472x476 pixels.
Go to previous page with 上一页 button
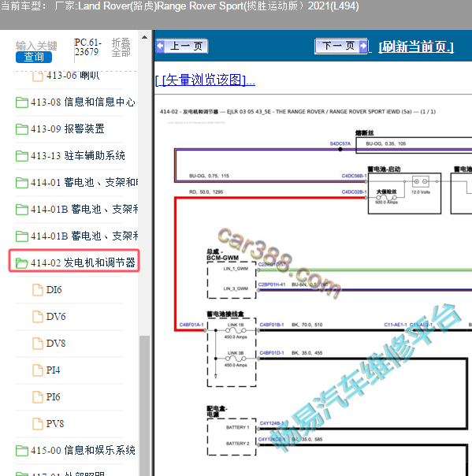(182, 46)
